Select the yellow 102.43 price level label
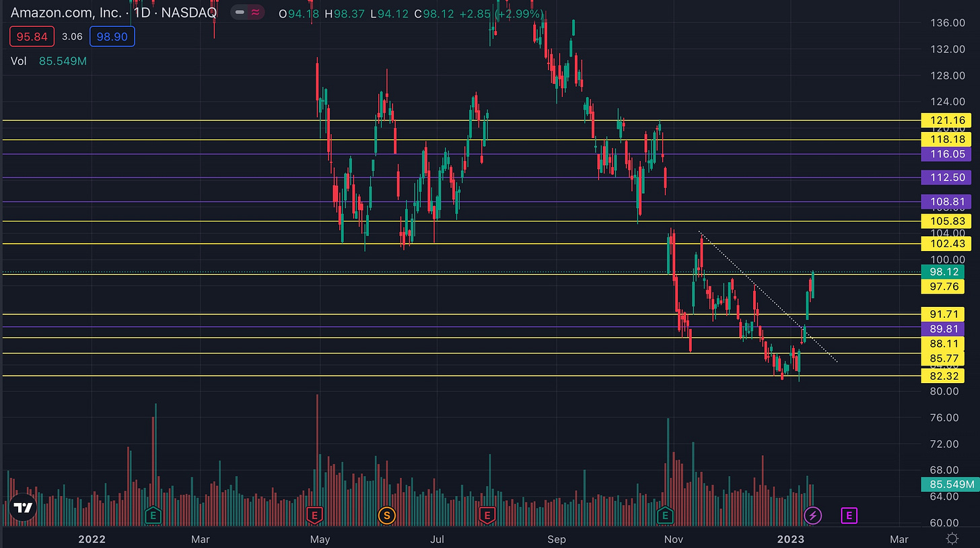Viewport: 980px width, 548px height. coord(946,244)
